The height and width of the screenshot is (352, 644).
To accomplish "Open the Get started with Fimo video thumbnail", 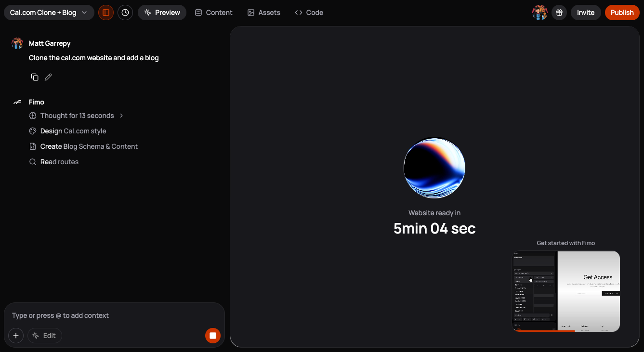I will click(x=565, y=291).
